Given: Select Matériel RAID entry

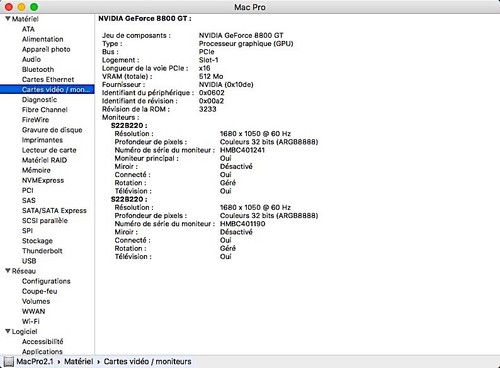Looking at the screenshot, I should tap(44, 160).
